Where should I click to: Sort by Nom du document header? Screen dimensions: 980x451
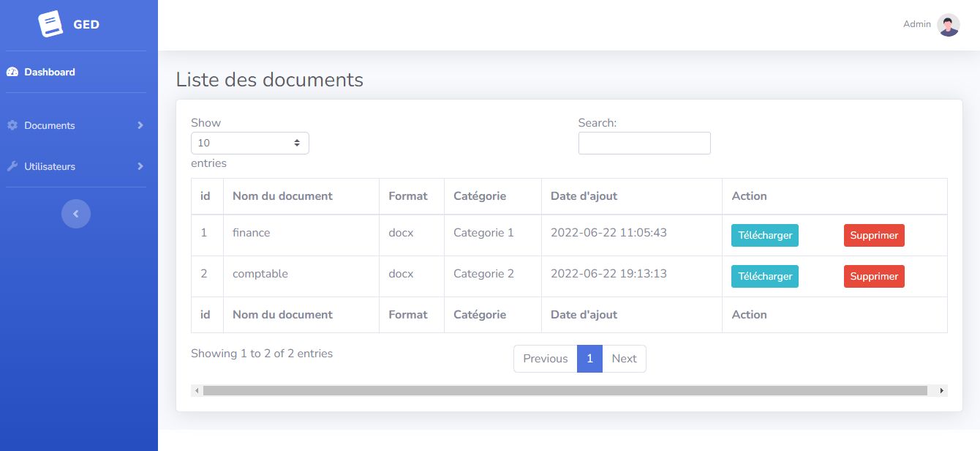pyautogui.click(x=282, y=196)
